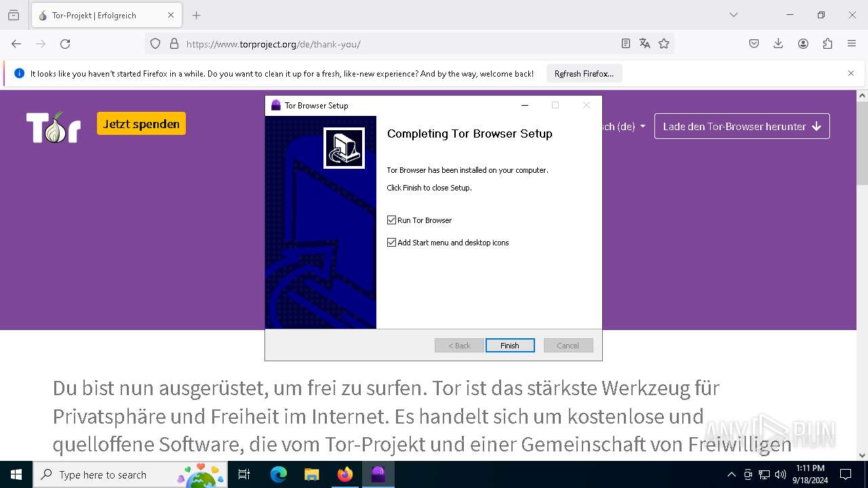Open a new tab with plus button
Viewport: 868px width, 488px height.
[x=197, y=15]
